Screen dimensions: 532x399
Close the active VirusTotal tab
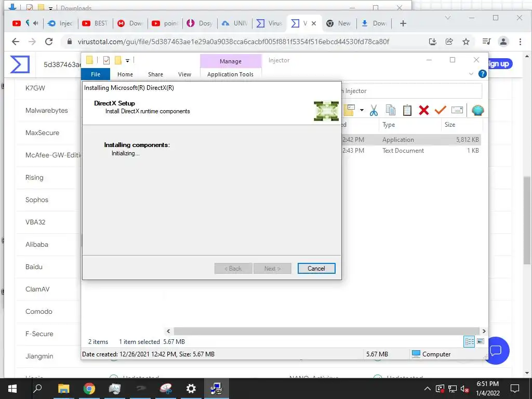pyautogui.click(x=314, y=23)
